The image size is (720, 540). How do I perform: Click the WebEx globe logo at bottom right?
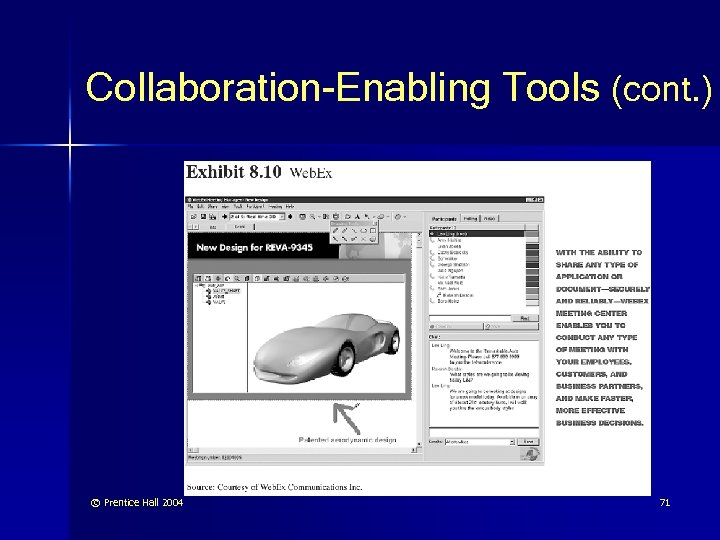[530, 454]
